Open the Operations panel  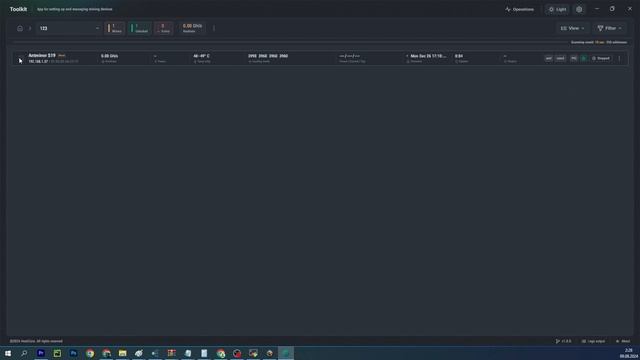[519, 9]
